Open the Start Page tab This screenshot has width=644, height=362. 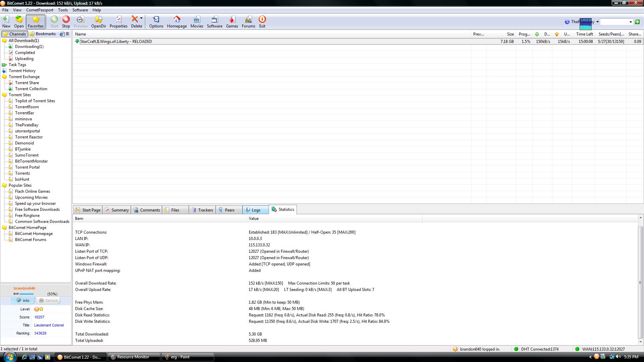(x=88, y=210)
